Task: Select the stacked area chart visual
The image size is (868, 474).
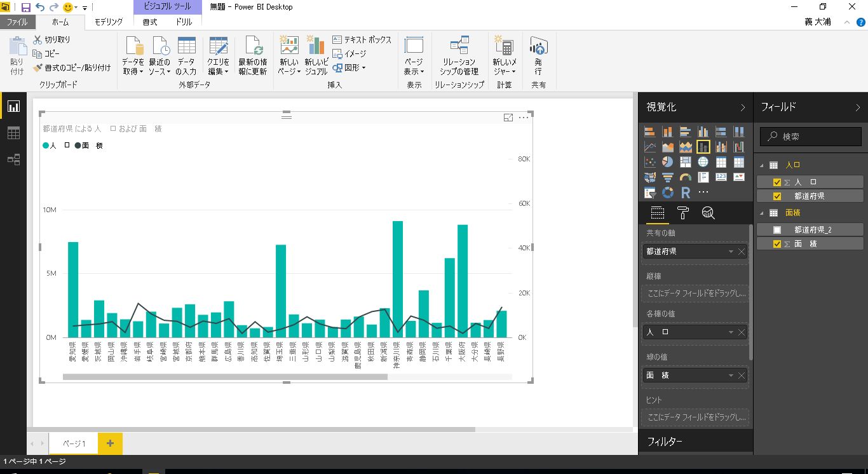Action: (685, 147)
